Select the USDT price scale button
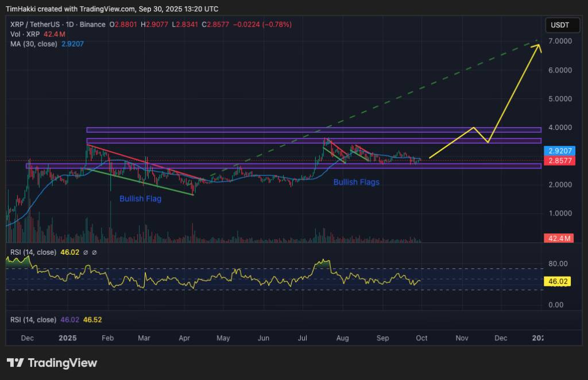This screenshot has height=380, width=588. 561,25
